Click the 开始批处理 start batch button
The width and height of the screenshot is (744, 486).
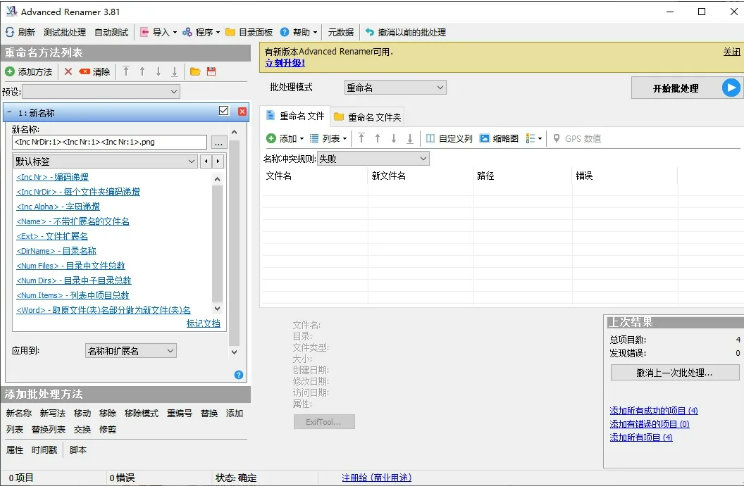[686, 88]
